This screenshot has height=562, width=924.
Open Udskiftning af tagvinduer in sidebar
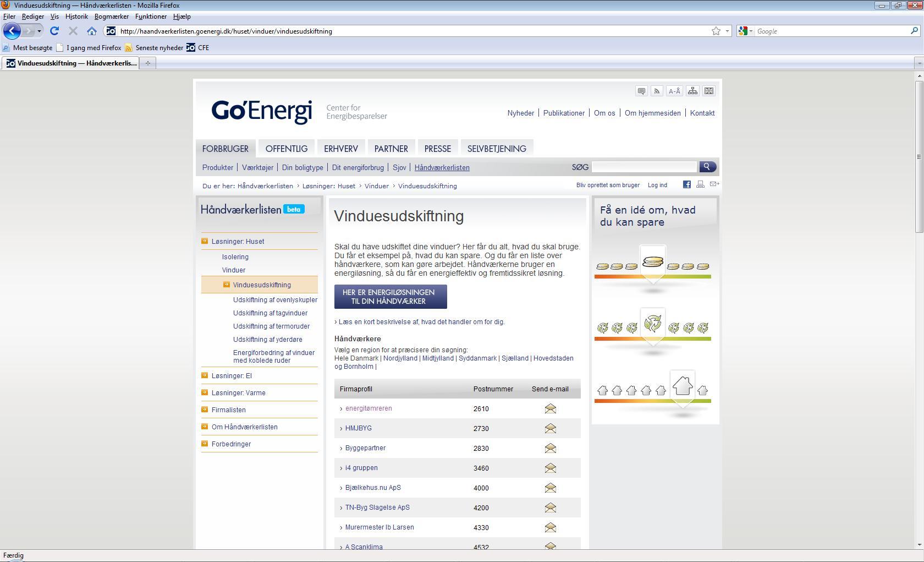click(270, 313)
